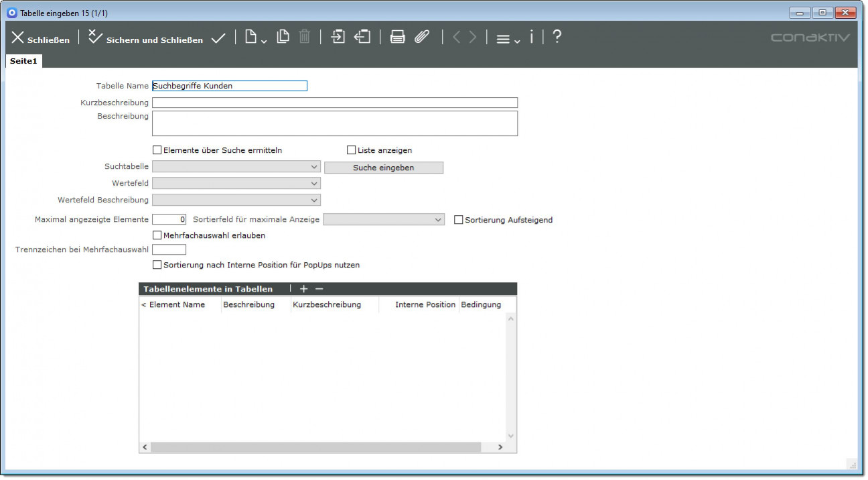Toggle the 'Liste anzeigen' checkbox
The height and width of the screenshot is (480, 868).
pyautogui.click(x=352, y=150)
